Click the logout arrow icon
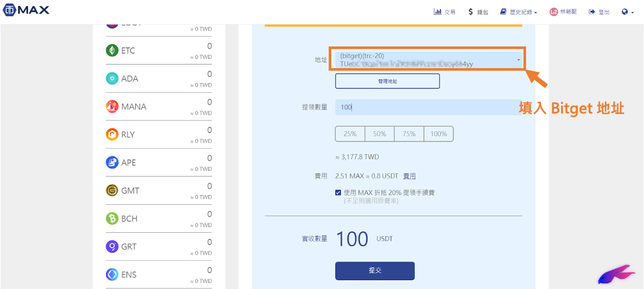644x289 pixels. coord(592,11)
